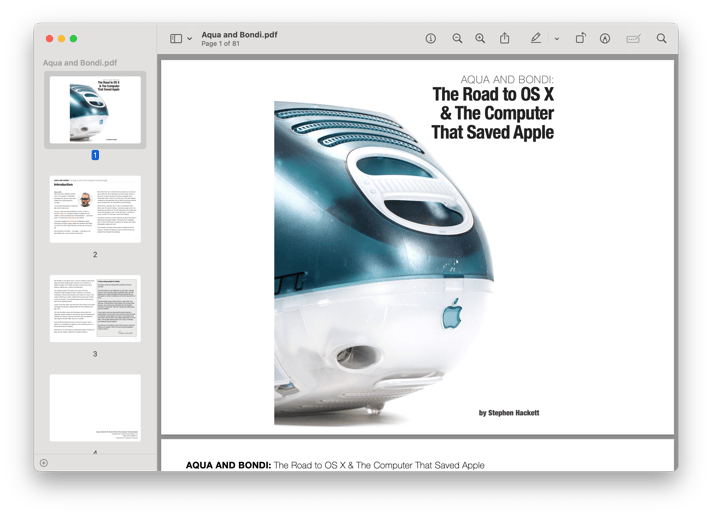Show the Markup toolbar
This screenshot has width=712, height=516.
click(x=604, y=39)
